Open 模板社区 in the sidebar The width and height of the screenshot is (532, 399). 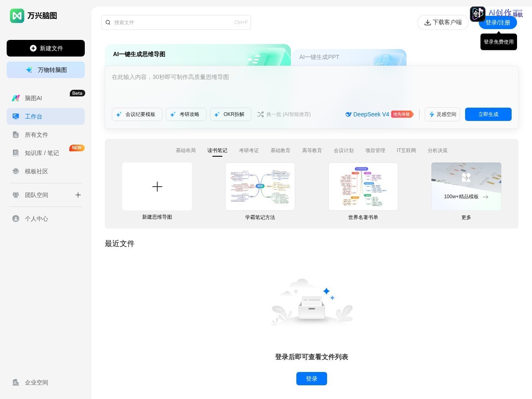point(46,171)
